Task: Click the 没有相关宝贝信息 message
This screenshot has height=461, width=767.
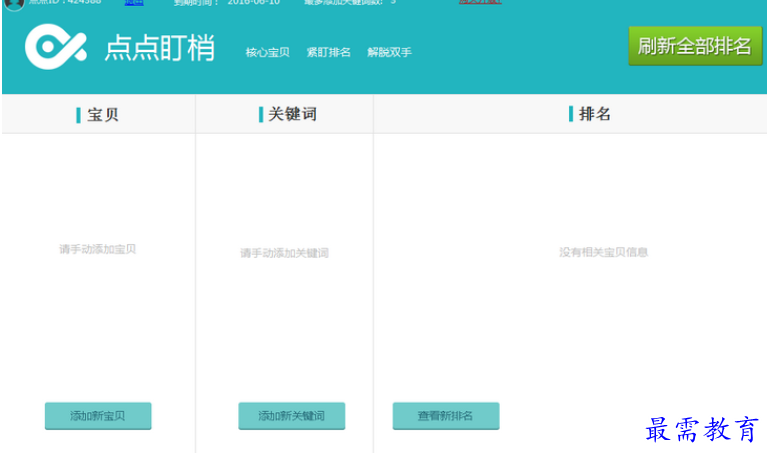Action: (604, 252)
